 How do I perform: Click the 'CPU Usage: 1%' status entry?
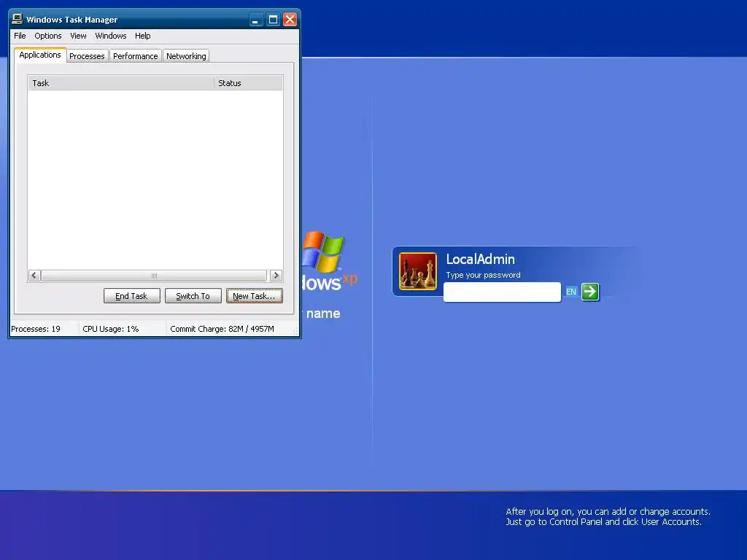(111, 329)
